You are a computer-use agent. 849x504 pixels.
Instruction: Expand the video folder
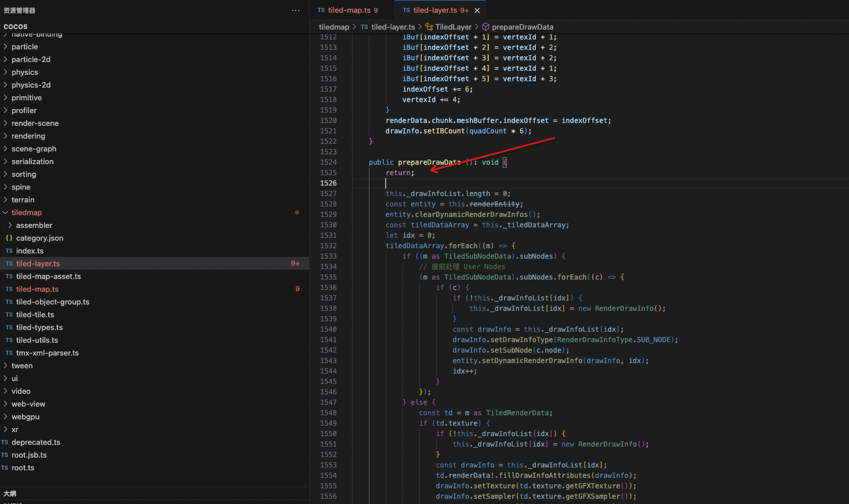[154, 391]
